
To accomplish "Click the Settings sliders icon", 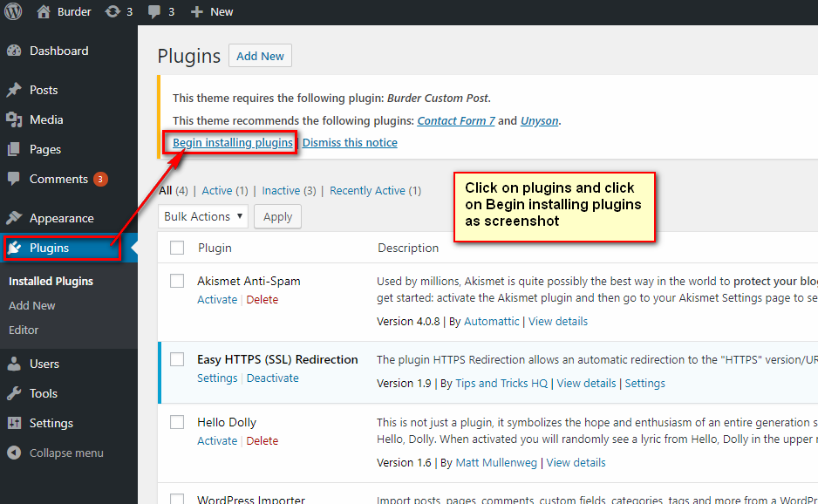I will [14, 423].
